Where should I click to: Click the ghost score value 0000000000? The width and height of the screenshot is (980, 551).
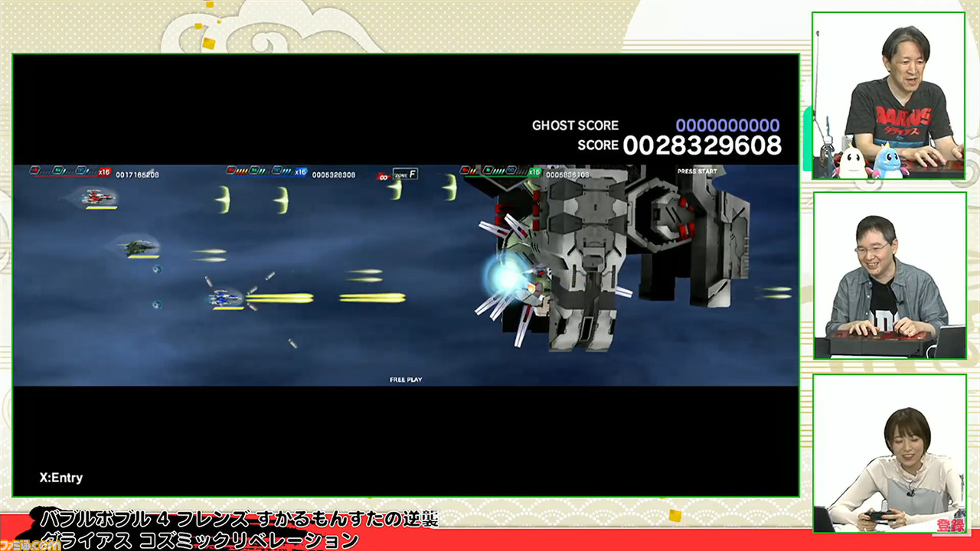(x=727, y=126)
